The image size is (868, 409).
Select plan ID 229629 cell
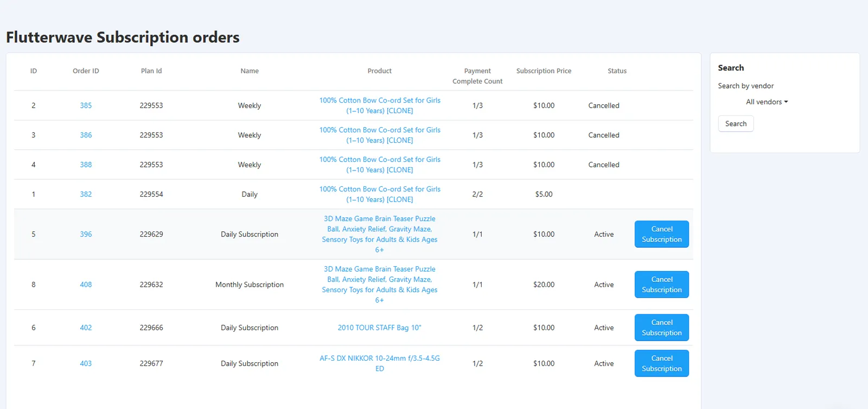(x=151, y=234)
